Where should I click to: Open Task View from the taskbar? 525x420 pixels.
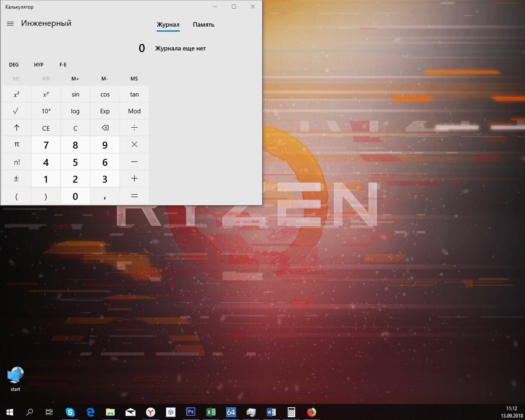point(49,412)
